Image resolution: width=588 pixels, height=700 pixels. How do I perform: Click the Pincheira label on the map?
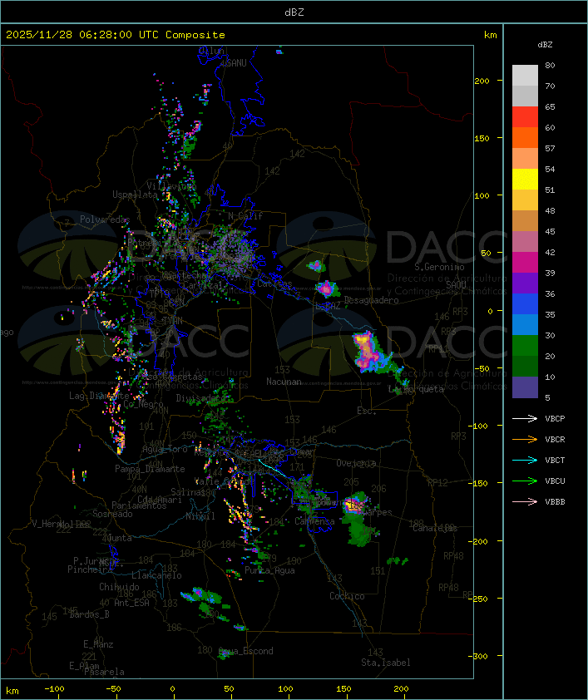click(90, 569)
